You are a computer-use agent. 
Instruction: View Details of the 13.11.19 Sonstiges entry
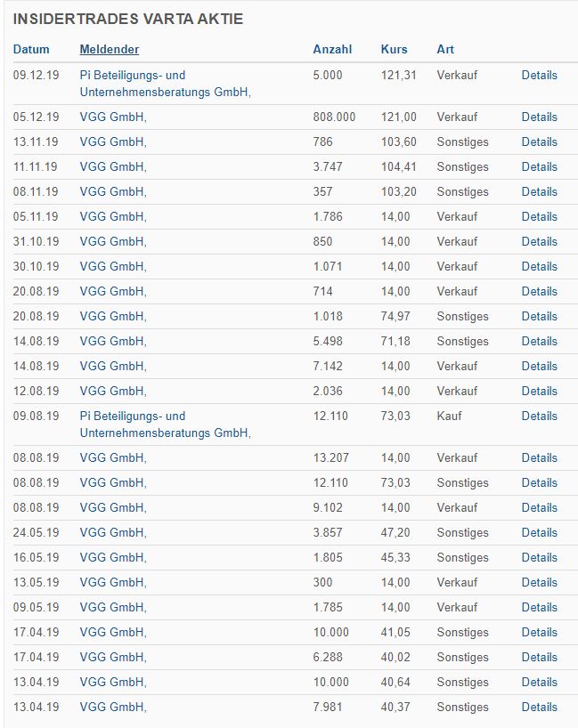(x=539, y=142)
